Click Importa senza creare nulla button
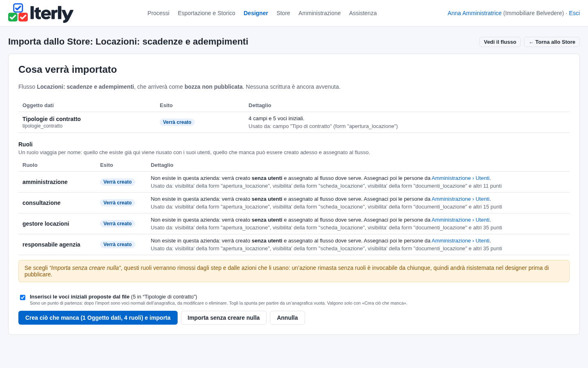Viewport: 588px width, 368px height. 224,318
